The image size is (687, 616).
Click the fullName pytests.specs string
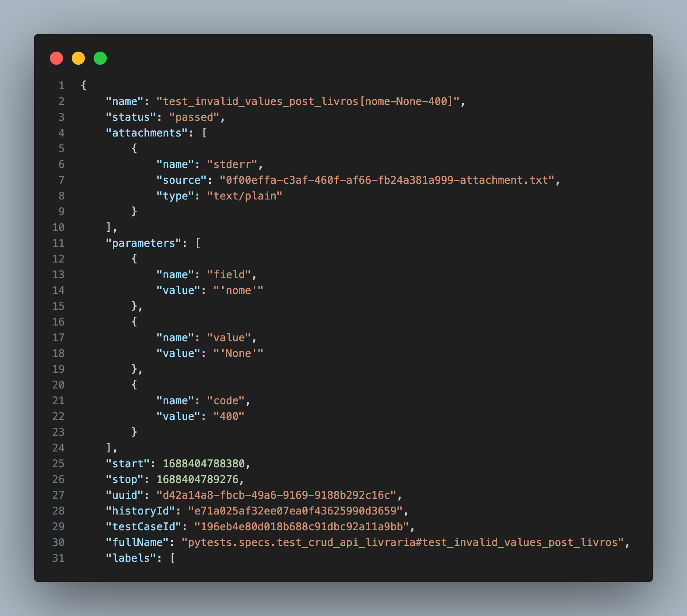click(403, 542)
